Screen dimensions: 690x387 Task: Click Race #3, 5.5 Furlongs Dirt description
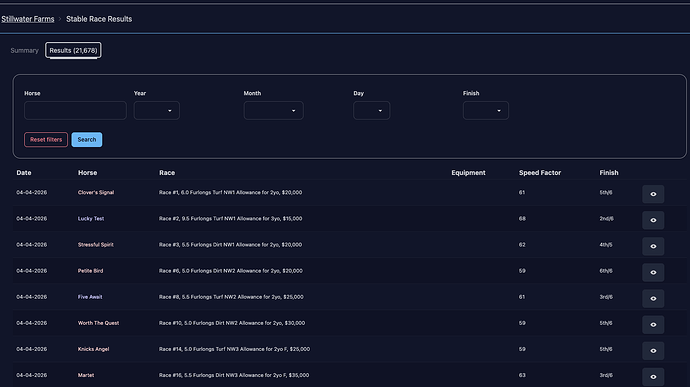tap(231, 244)
